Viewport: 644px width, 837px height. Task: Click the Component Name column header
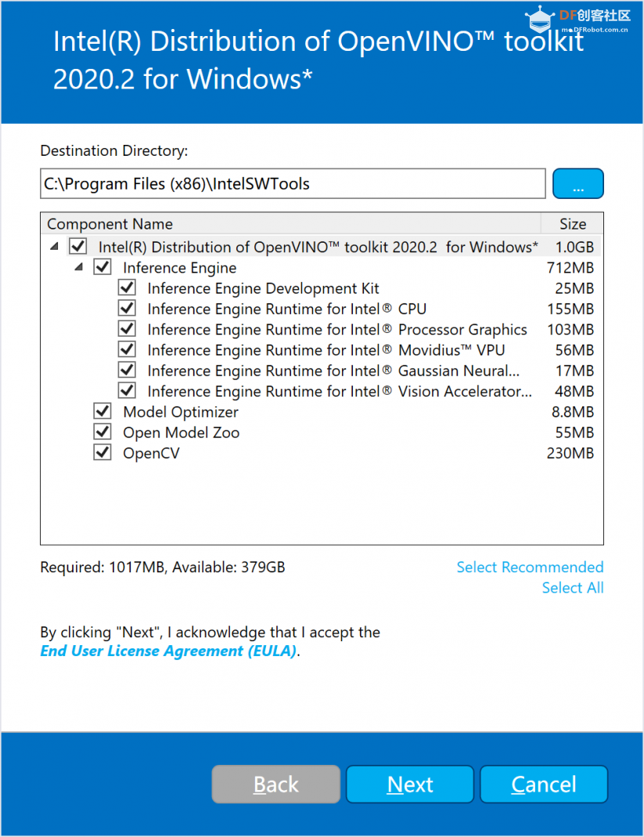coord(291,224)
